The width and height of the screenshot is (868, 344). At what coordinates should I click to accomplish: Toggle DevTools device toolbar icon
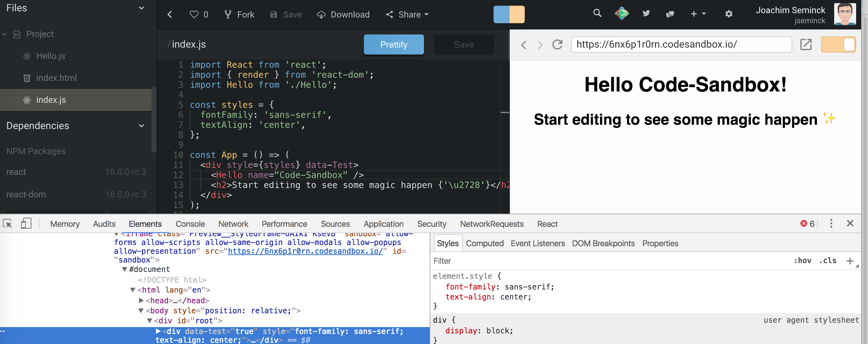(26, 224)
